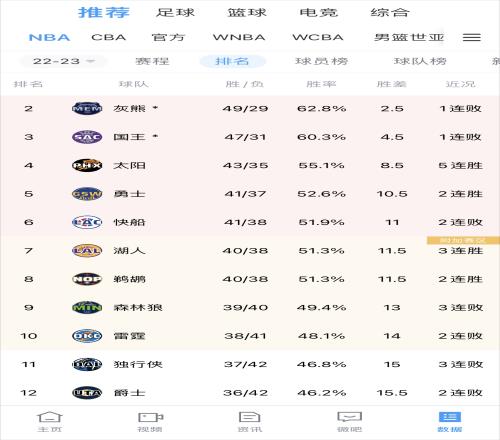Tap the Mavericks DAL team logo

coord(87,364)
